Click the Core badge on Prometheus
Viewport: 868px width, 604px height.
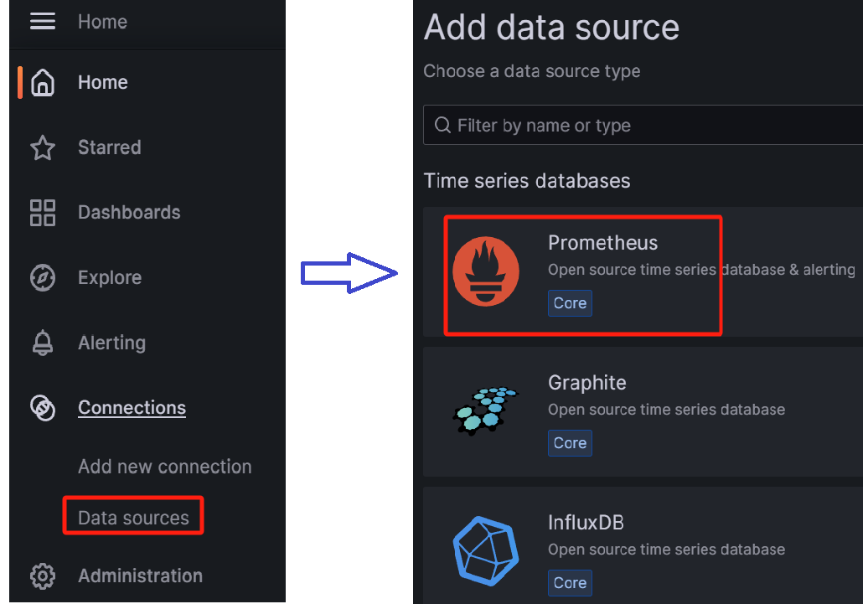tap(570, 303)
